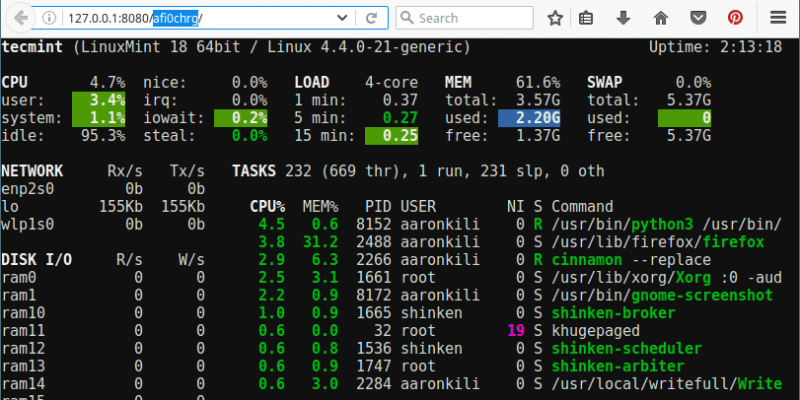Open the hamburger menu

click(778, 18)
